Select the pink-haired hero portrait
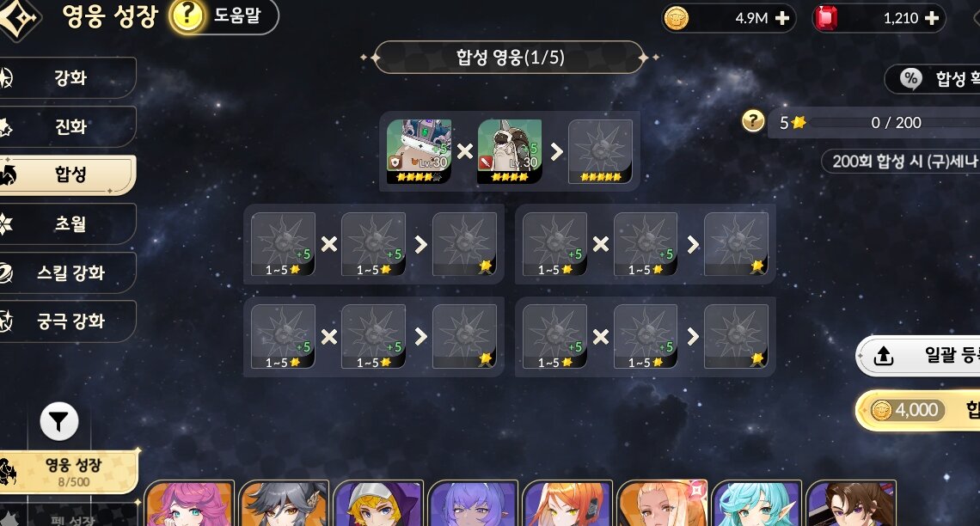This screenshot has width=980, height=526. [189, 504]
